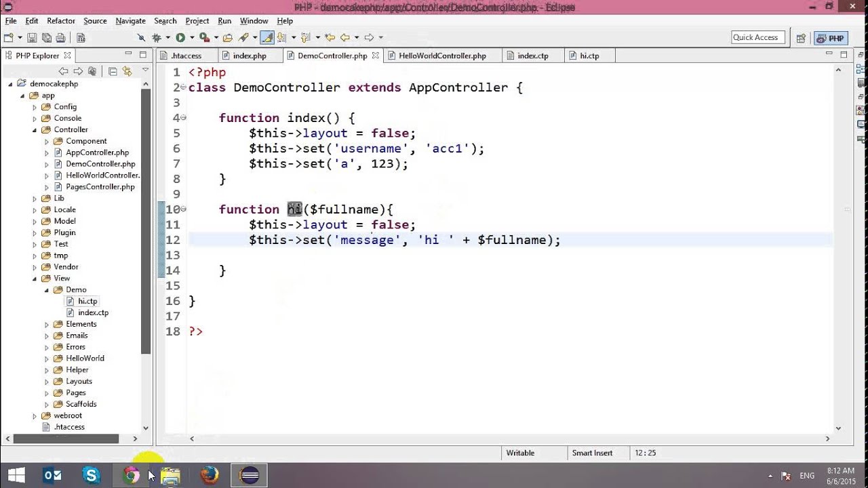Toggle Mark Occurrences highlighter button
Viewport: 868px width, 488px height.
click(267, 38)
